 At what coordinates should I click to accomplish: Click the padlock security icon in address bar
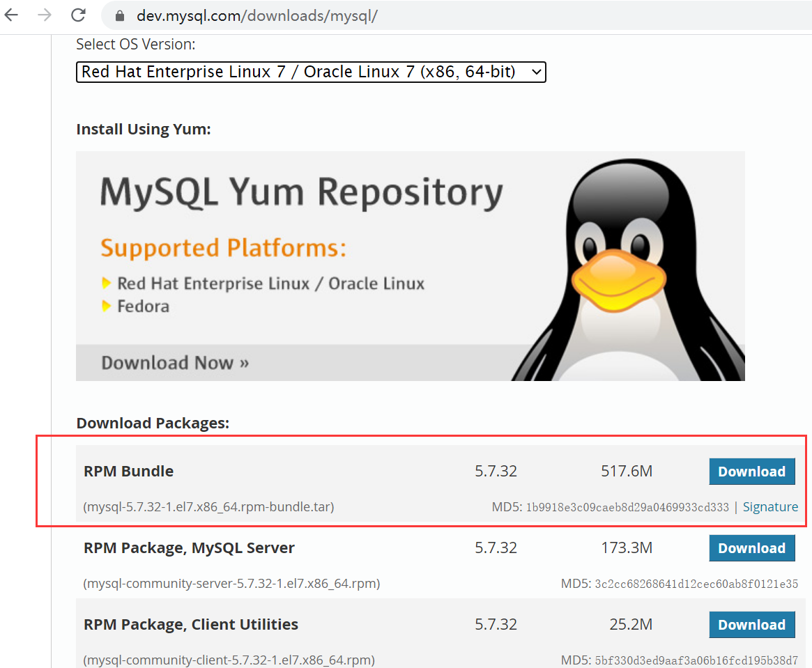click(x=120, y=15)
